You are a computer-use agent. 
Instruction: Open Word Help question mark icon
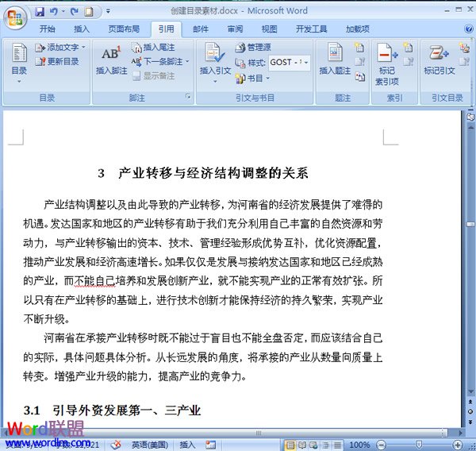(x=469, y=29)
